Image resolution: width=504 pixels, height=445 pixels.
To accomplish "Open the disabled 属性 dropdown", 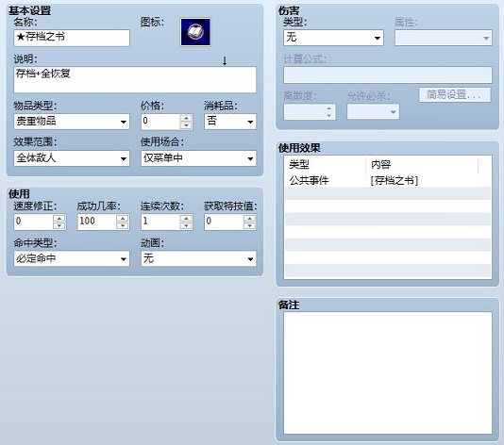I will [x=444, y=38].
